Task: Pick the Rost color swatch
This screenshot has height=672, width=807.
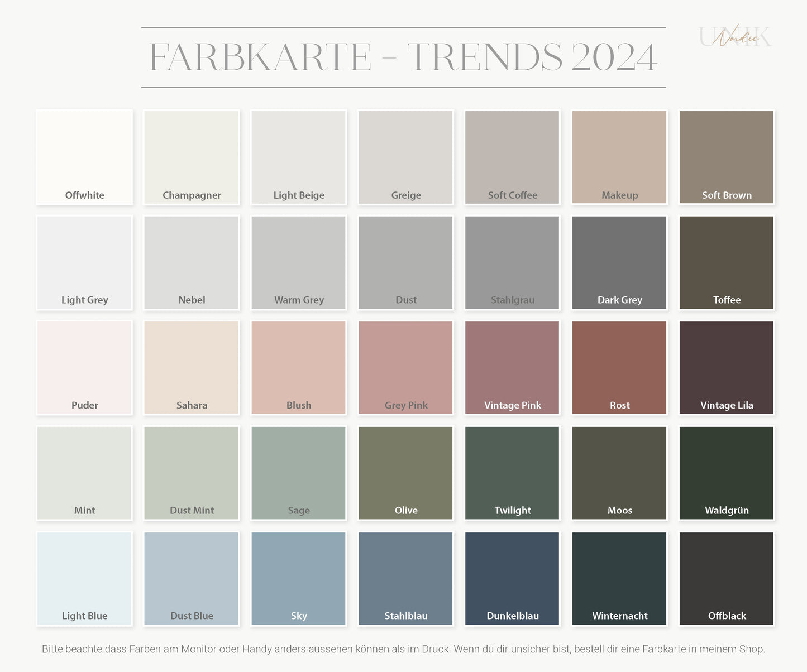Action: [x=619, y=367]
